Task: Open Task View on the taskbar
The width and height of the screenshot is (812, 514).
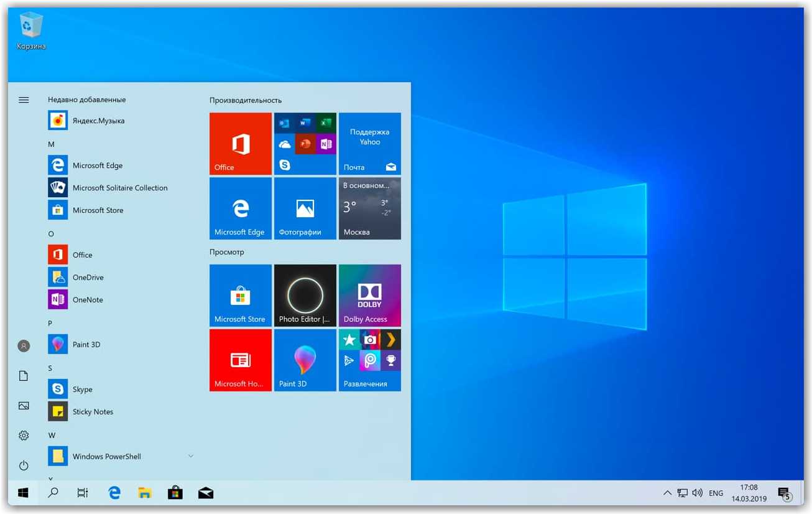Action: click(83, 493)
